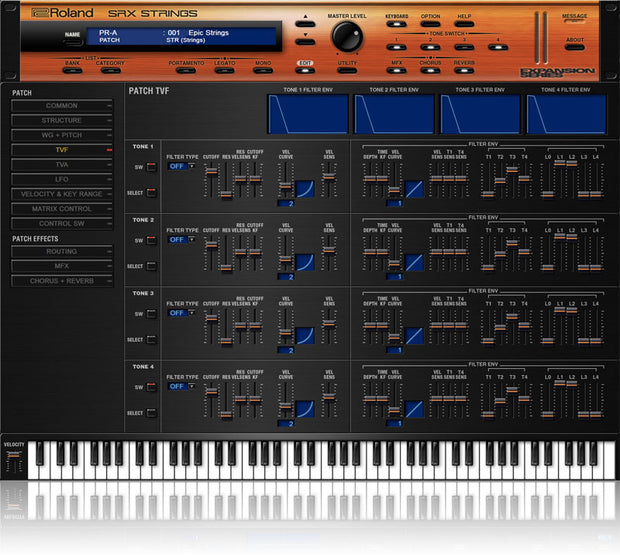Click the UTILITY button
The height and width of the screenshot is (558, 620).
coord(347,71)
